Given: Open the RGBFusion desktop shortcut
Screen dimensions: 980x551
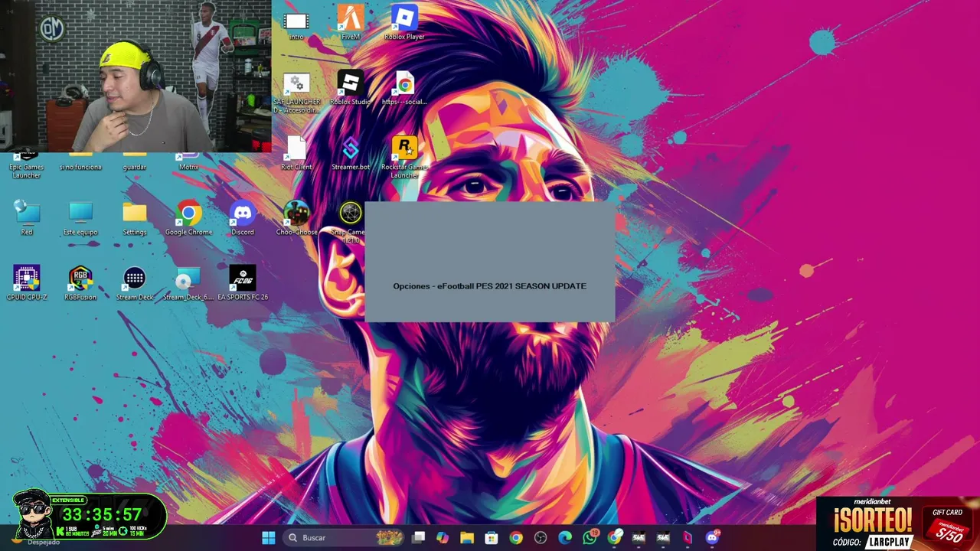Looking at the screenshot, I should pyautogui.click(x=80, y=279).
